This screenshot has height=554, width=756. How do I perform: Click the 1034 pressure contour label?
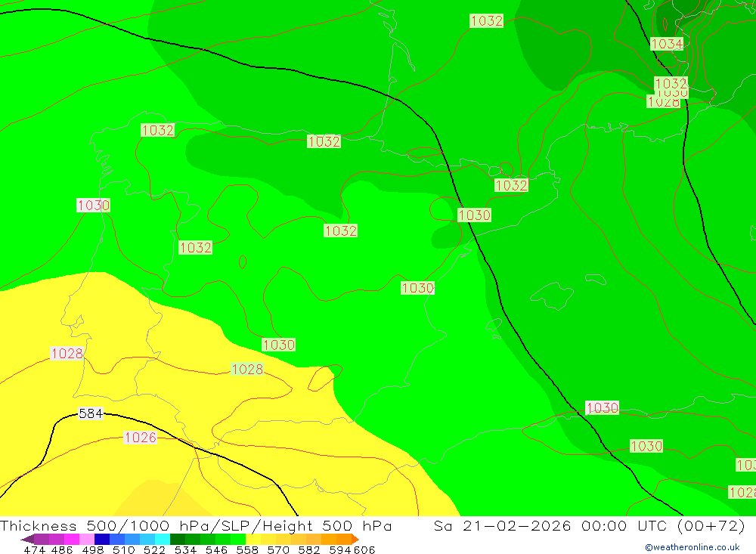[x=667, y=44]
